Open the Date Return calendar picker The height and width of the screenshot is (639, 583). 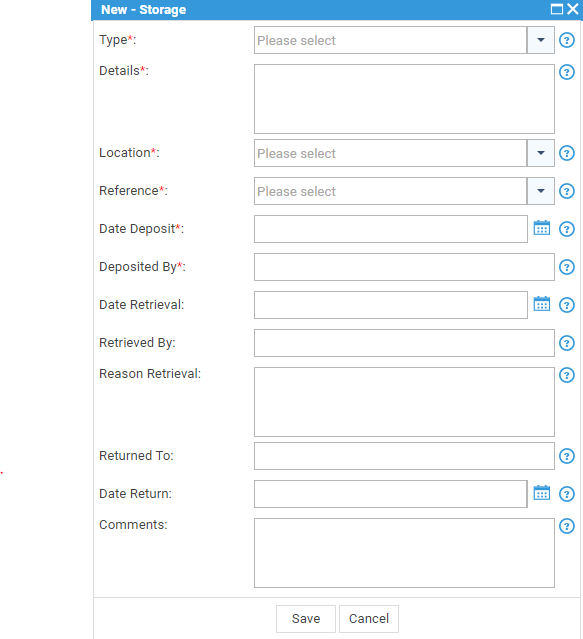[541, 493]
